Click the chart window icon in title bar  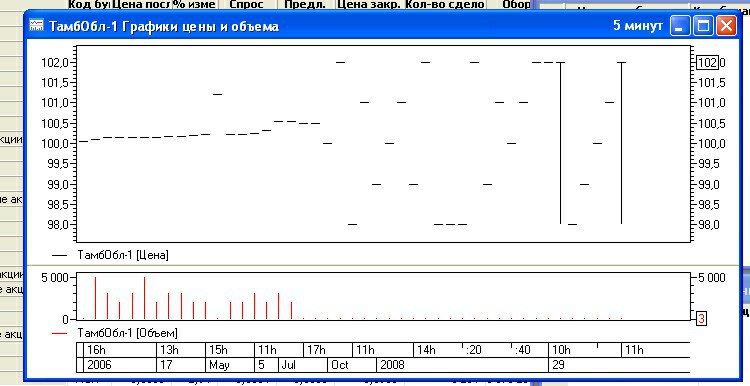pyautogui.click(x=36, y=26)
